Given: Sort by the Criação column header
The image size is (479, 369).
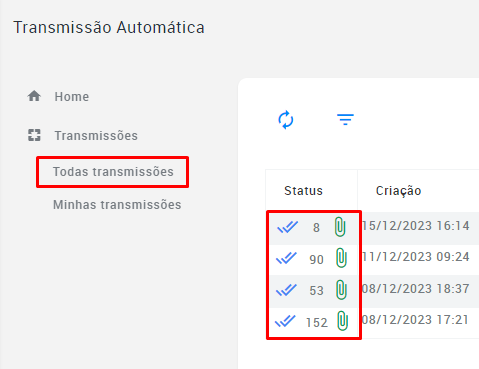Looking at the screenshot, I should click(398, 191).
